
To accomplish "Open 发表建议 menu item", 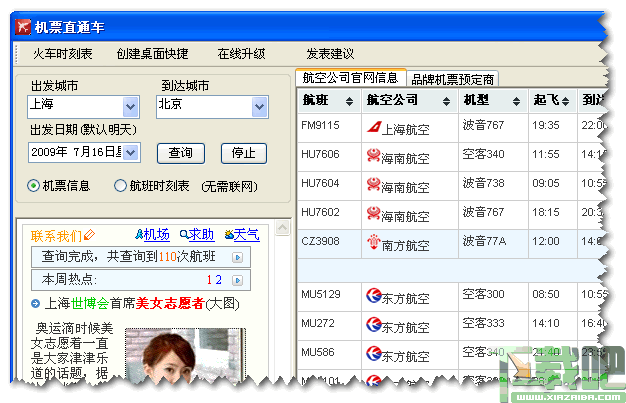I will (x=330, y=54).
